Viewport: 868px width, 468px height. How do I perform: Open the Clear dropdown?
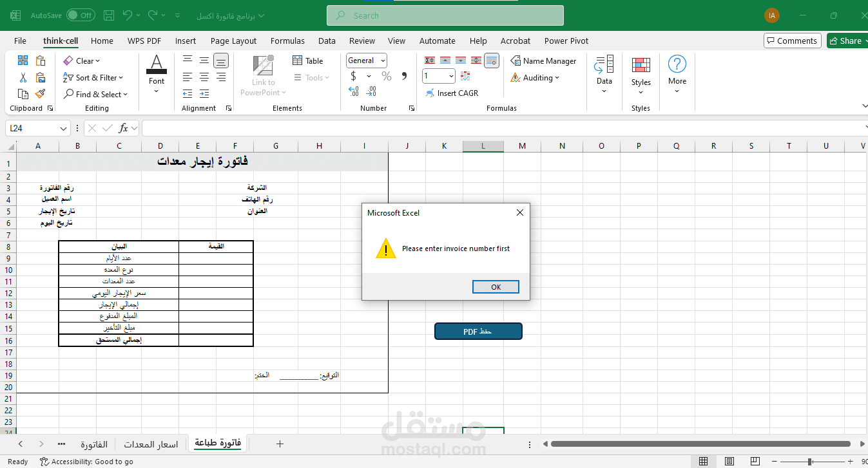[82, 61]
